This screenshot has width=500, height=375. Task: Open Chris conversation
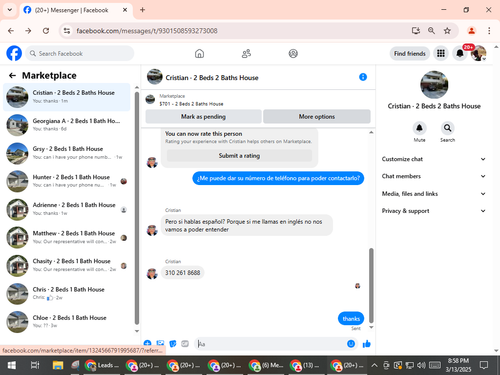pyautogui.click(x=67, y=293)
